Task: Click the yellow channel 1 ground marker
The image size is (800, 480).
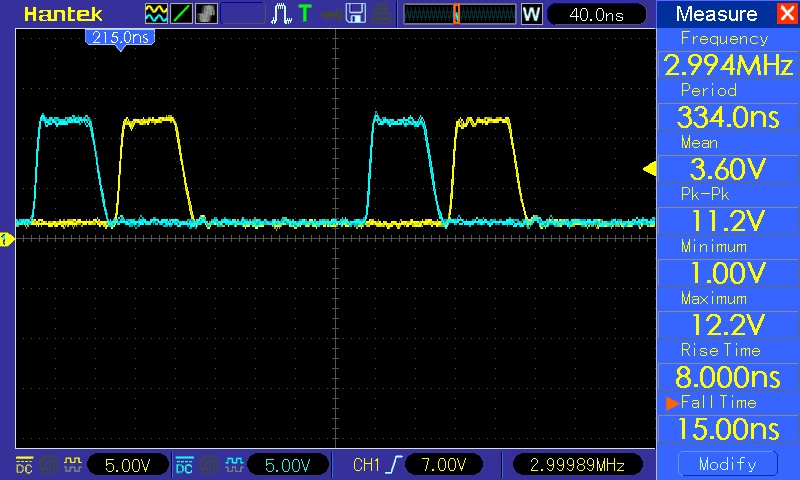Action: click(x=6, y=239)
